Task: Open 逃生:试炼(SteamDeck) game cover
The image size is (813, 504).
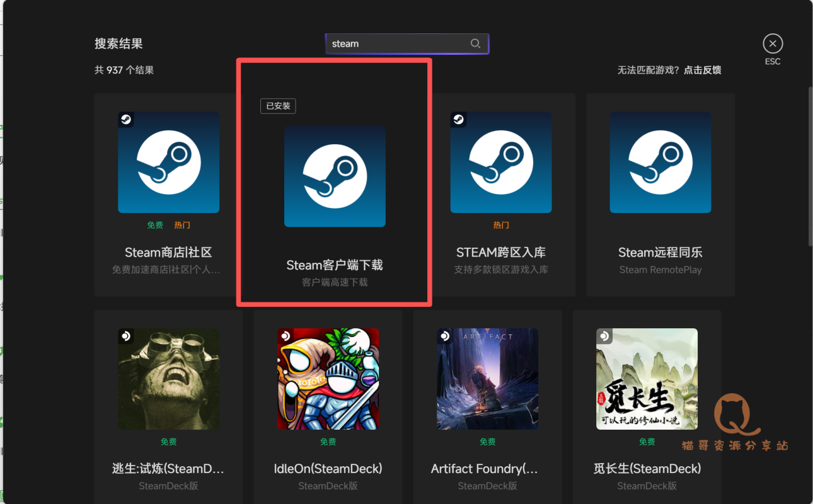Action: (x=169, y=379)
